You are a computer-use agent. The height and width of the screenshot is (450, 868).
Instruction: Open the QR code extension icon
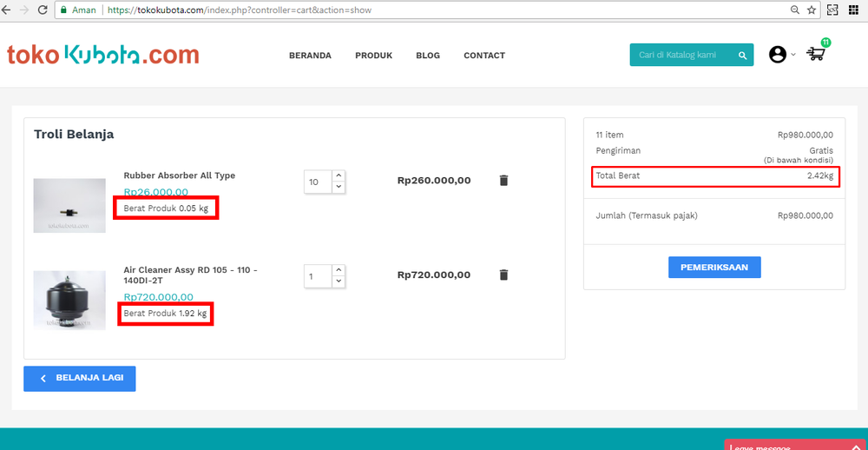point(832,10)
